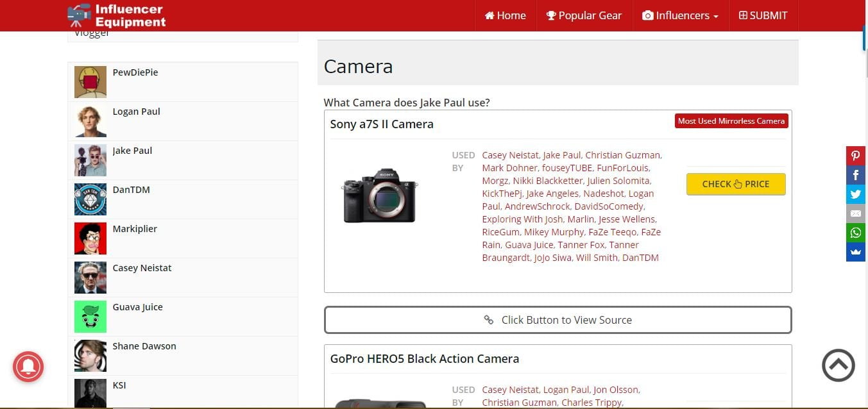This screenshot has width=868, height=409.
Task: Select PewDiePie avatar thumbnail
Action: point(90,82)
